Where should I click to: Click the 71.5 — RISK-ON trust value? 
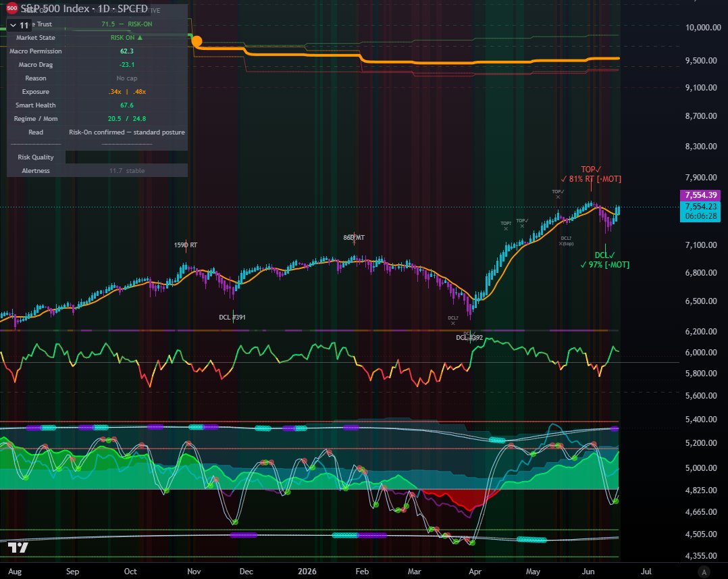point(127,24)
